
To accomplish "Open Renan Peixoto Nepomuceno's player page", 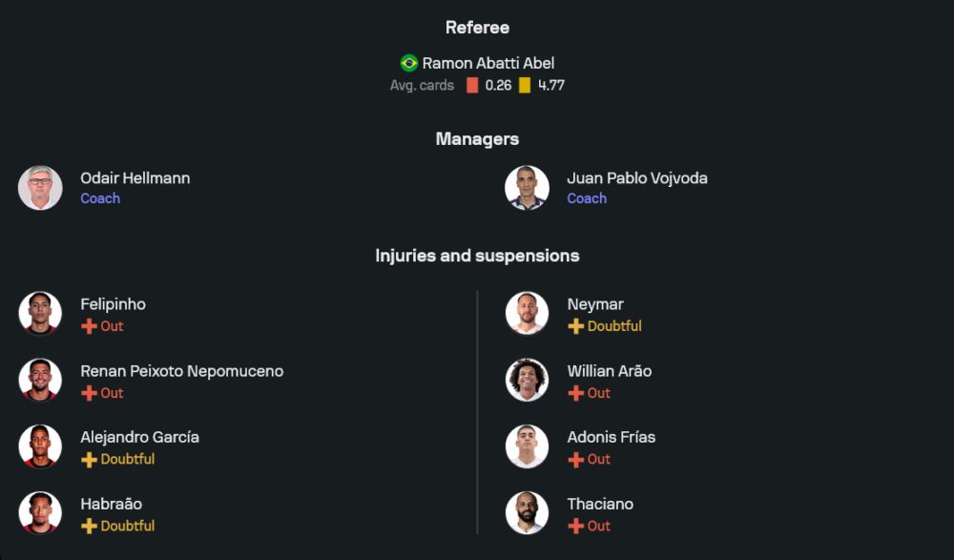I will pyautogui.click(x=181, y=371).
